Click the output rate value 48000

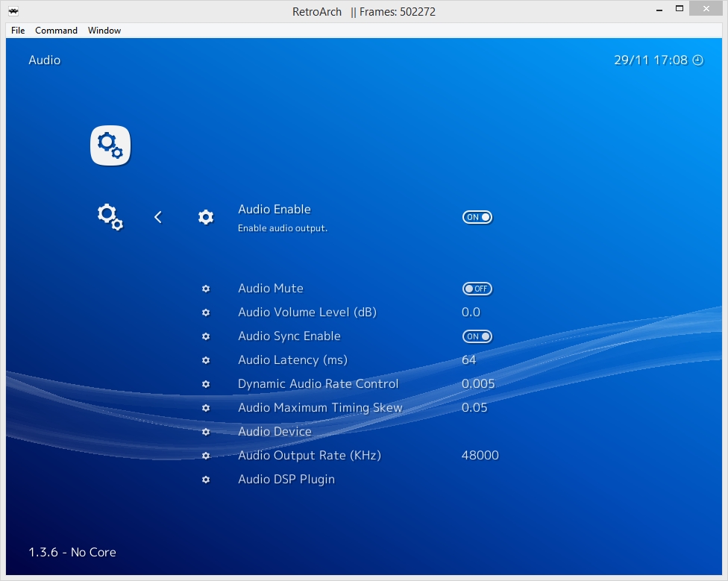(x=480, y=456)
